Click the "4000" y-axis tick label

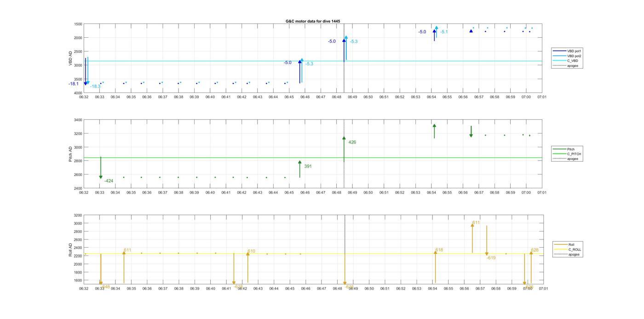coord(78,93)
